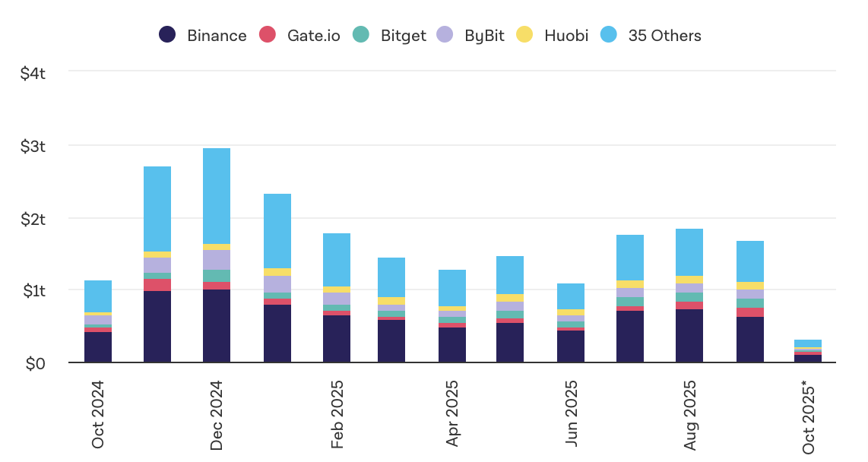Click the Feb 2025 light-blue Others segment
The height and width of the screenshot is (462, 868).
(337, 260)
